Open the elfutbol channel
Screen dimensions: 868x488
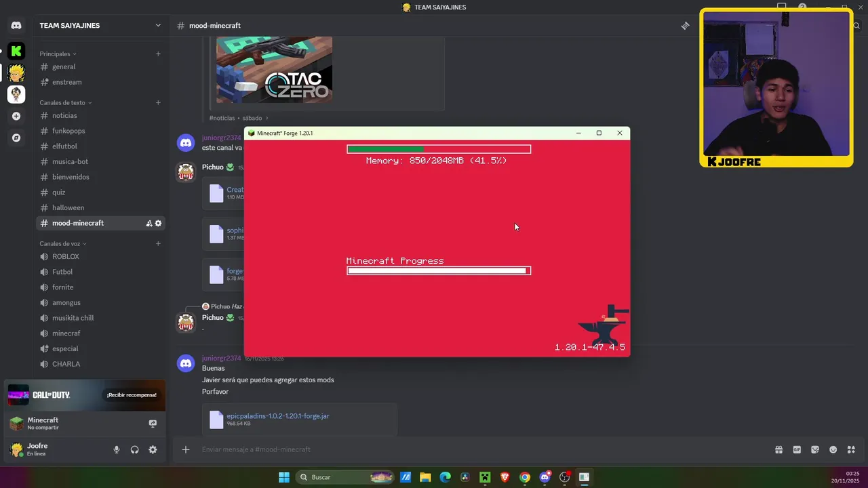pos(100,146)
